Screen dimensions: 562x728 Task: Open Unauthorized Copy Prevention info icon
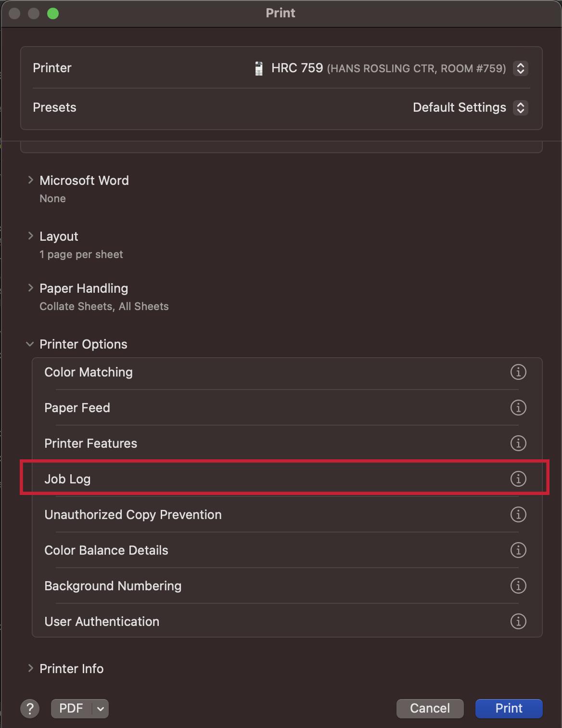point(518,515)
